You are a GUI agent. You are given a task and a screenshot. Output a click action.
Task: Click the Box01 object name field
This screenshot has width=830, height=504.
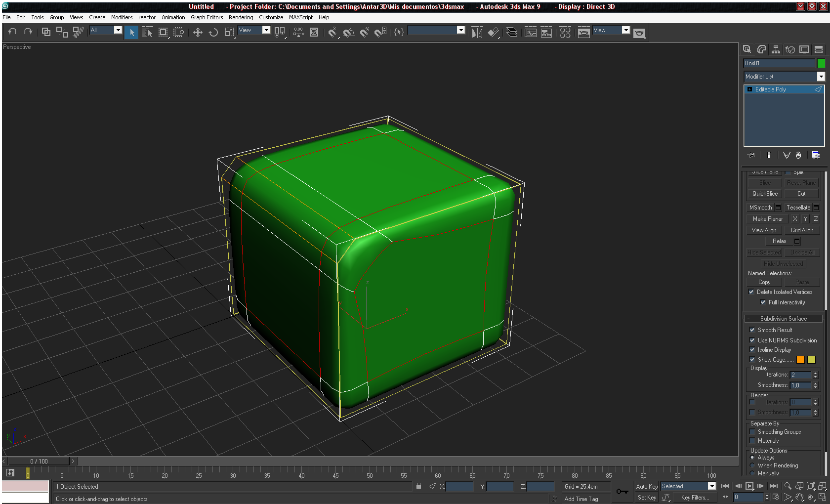tap(779, 63)
